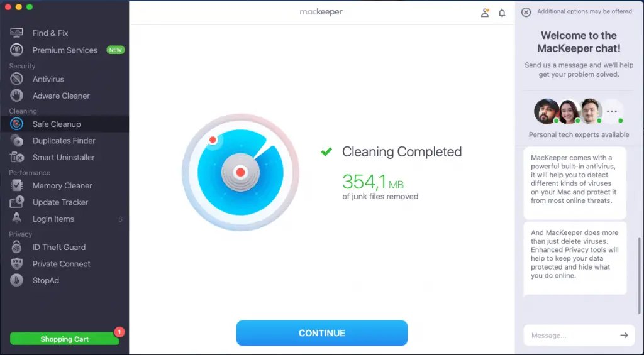
Task: Open Update Tracker in the sidebar
Action: coord(65,202)
